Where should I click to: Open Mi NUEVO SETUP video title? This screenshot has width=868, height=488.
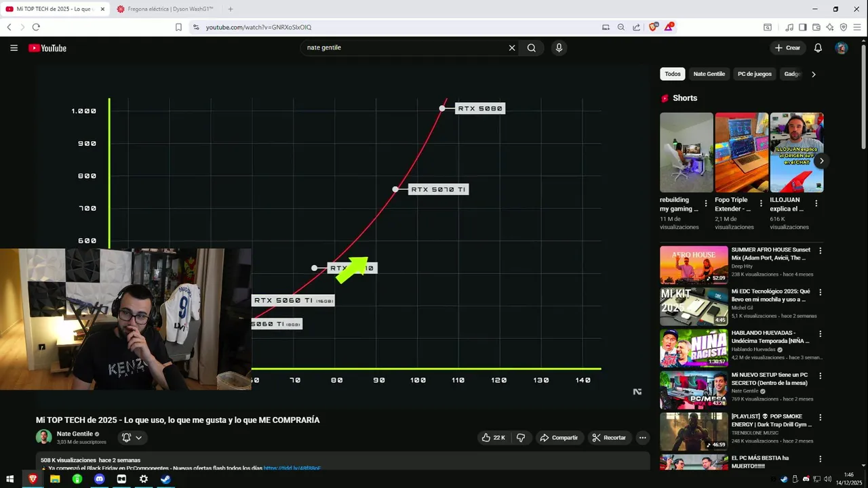click(x=770, y=379)
